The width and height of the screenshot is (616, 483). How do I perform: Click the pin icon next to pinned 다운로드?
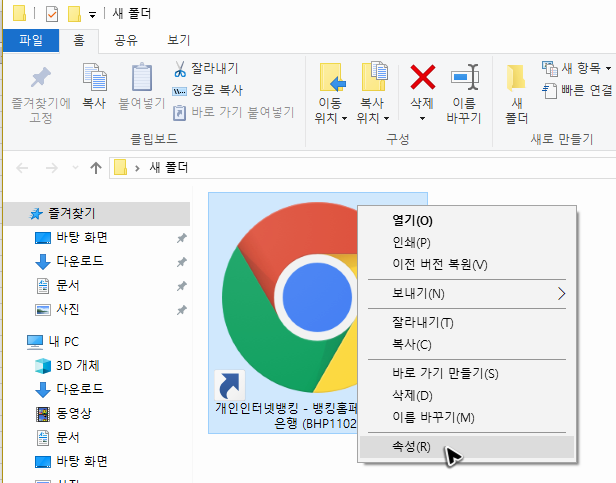pyautogui.click(x=182, y=262)
